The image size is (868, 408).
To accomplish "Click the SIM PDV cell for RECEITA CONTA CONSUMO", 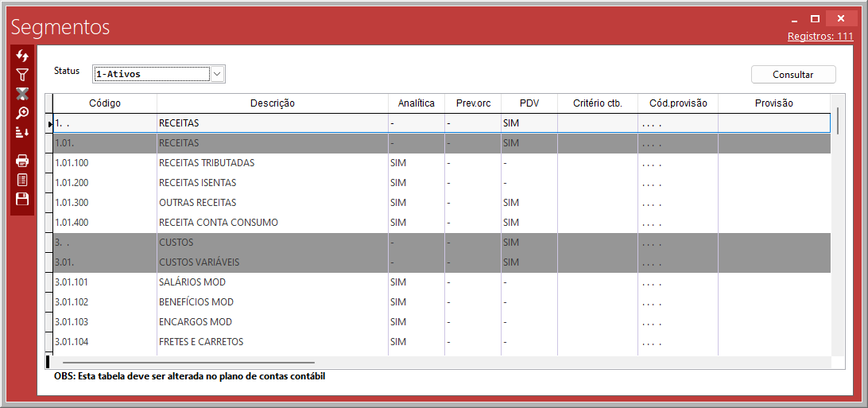I will coord(529,223).
